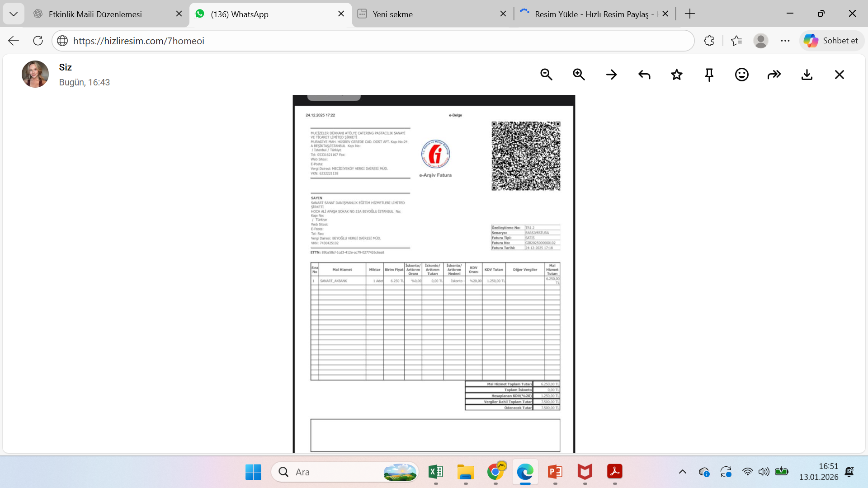Open Chrome from the taskbar
The height and width of the screenshot is (488, 868).
[x=496, y=472]
